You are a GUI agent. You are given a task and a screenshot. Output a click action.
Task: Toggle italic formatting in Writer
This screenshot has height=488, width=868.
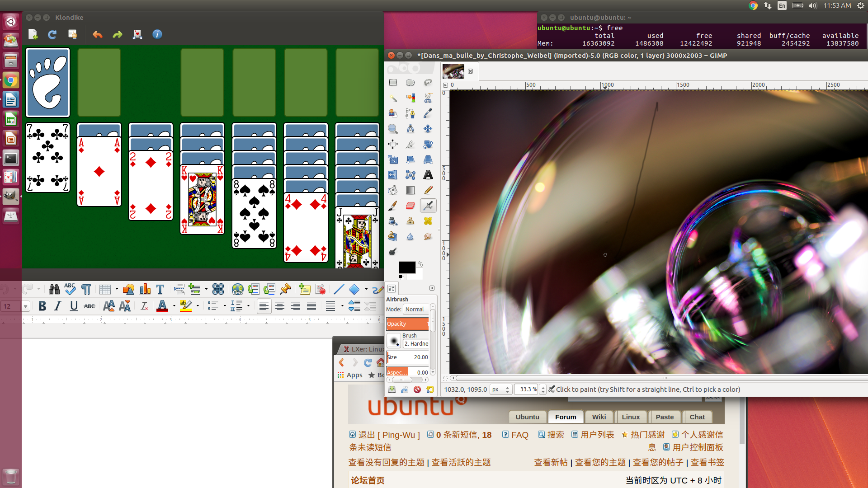point(57,306)
